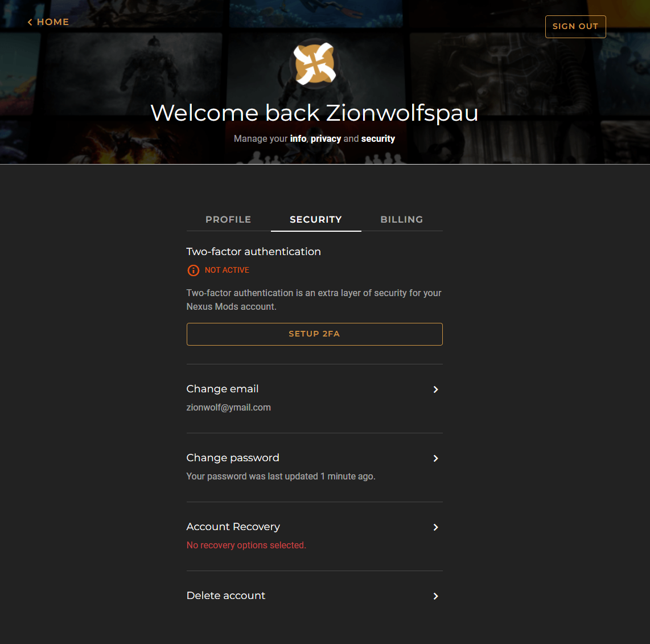Click the NOT ACTIVE info icon
650x644 pixels.
193,270
